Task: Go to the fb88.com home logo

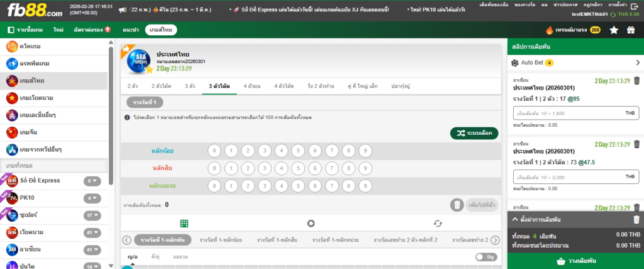Action: pyautogui.click(x=35, y=10)
